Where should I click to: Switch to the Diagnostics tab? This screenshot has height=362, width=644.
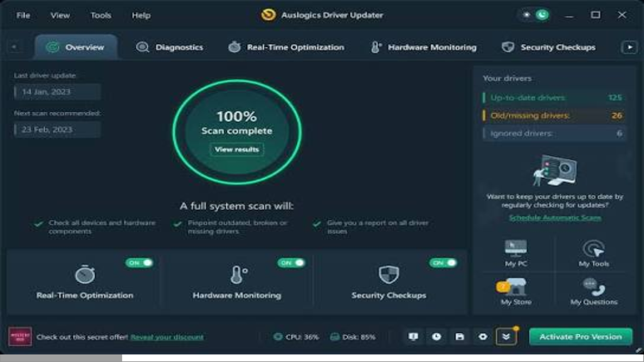pyautogui.click(x=170, y=47)
